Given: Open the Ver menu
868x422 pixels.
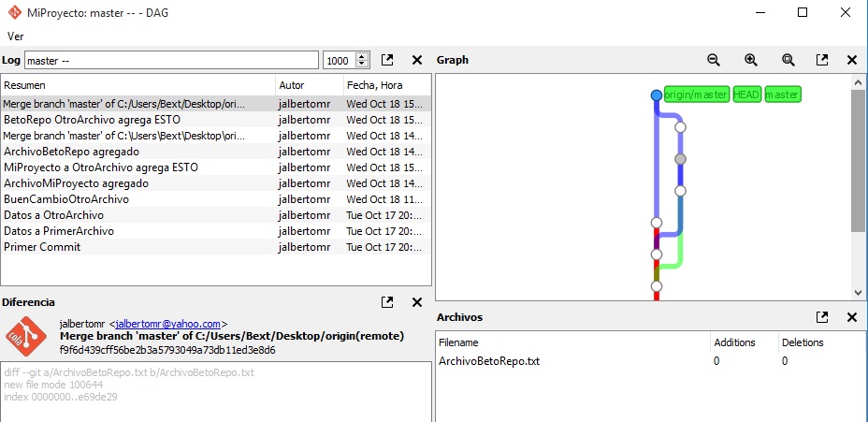Looking at the screenshot, I should [16, 36].
